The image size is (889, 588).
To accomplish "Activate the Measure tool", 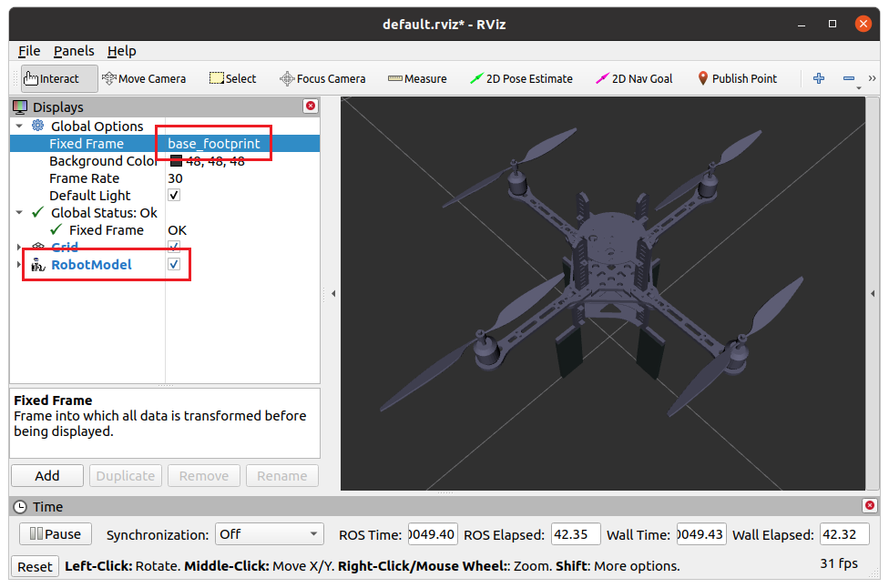I will coord(417,78).
